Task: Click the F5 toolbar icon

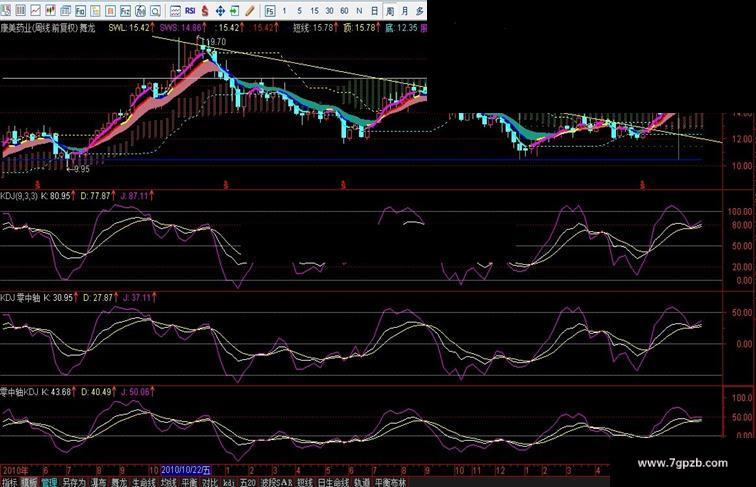Action: (270, 10)
